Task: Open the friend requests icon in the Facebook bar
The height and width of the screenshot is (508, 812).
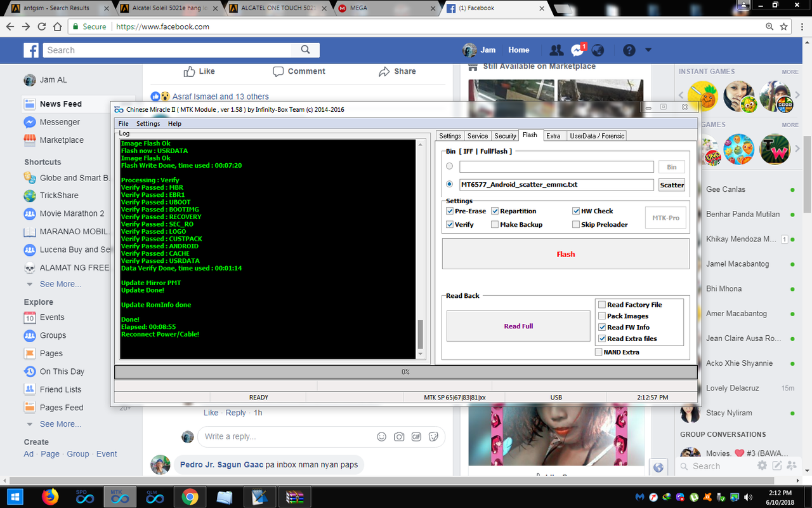Action: [556, 50]
